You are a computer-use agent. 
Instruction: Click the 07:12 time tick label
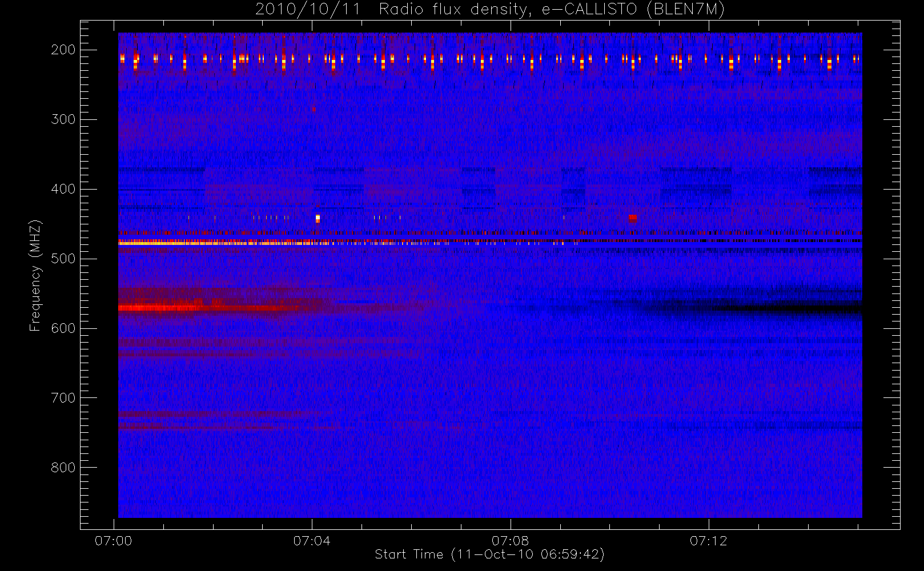(708, 541)
